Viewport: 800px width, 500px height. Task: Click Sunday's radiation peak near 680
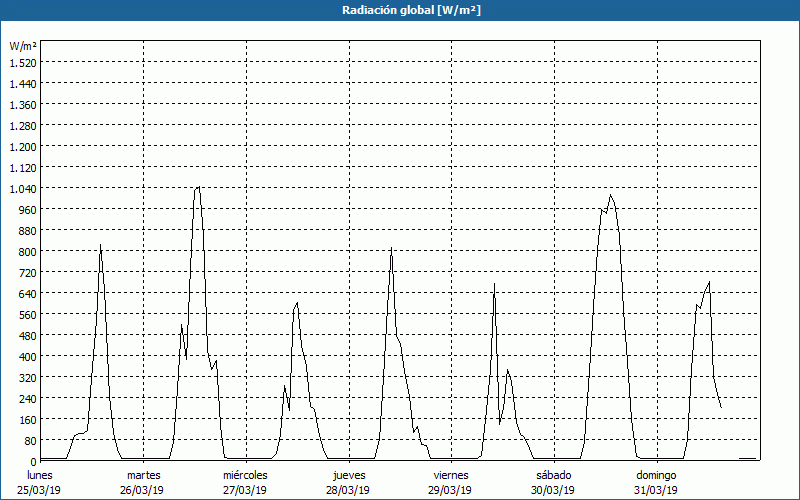tap(709, 282)
